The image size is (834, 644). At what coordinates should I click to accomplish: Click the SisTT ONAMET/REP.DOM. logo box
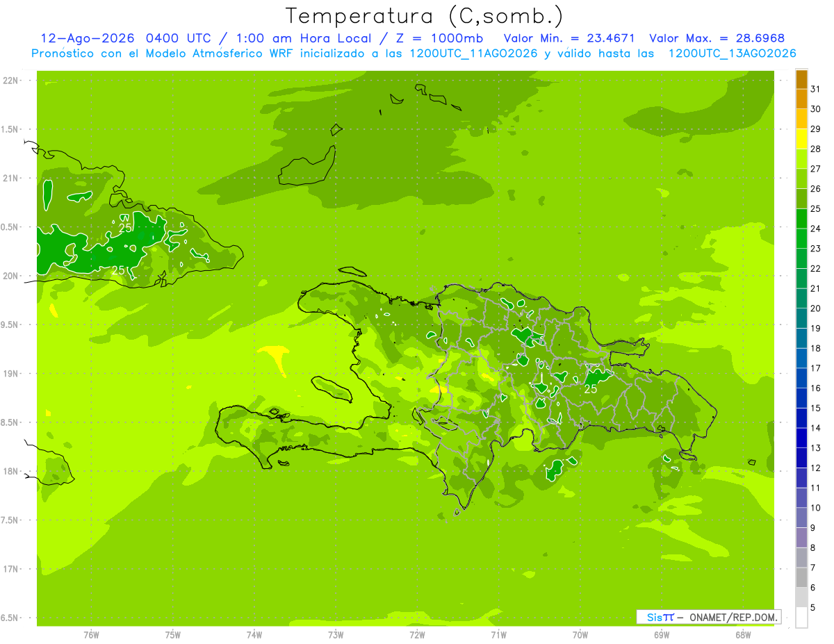708,617
